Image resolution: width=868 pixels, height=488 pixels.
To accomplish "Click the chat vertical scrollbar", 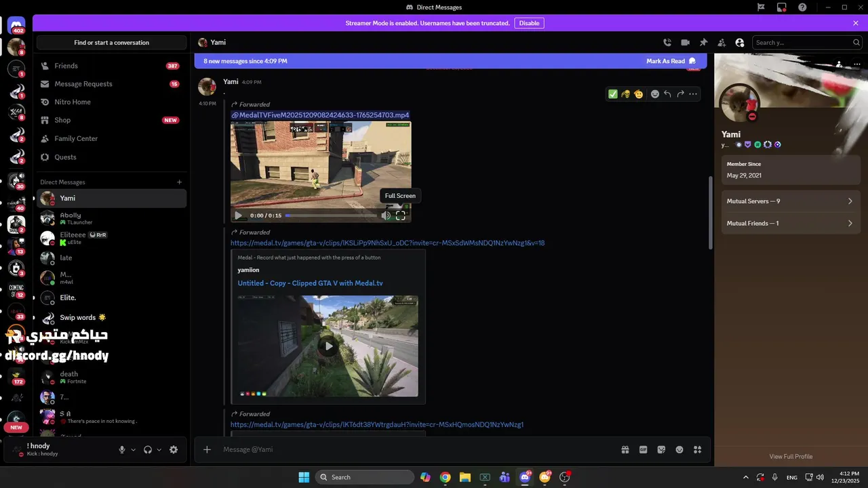I will (710, 211).
